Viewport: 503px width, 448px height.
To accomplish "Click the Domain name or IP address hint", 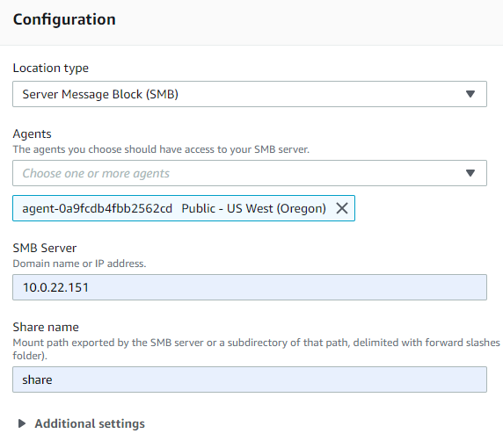I will (79, 264).
